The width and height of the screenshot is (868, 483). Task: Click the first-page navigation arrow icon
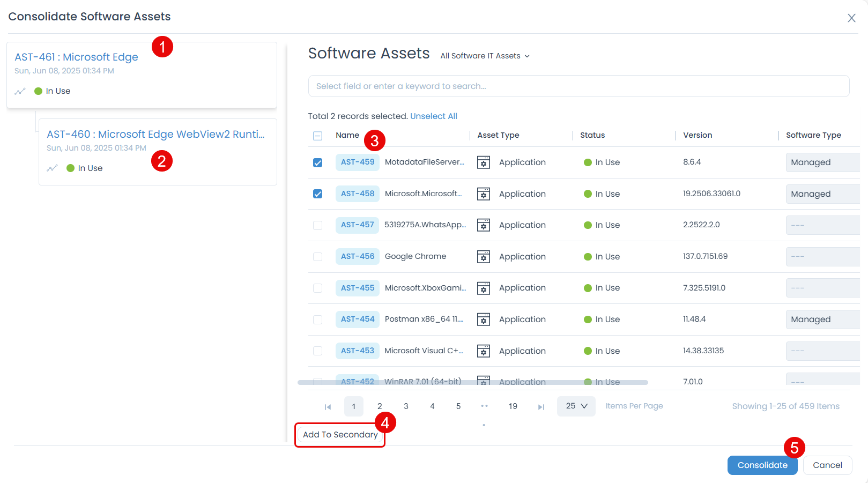click(x=328, y=406)
